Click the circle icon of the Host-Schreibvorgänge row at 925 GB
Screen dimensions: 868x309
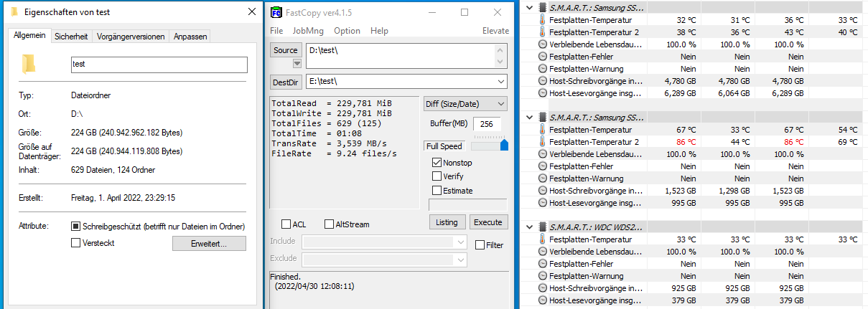coord(542,288)
